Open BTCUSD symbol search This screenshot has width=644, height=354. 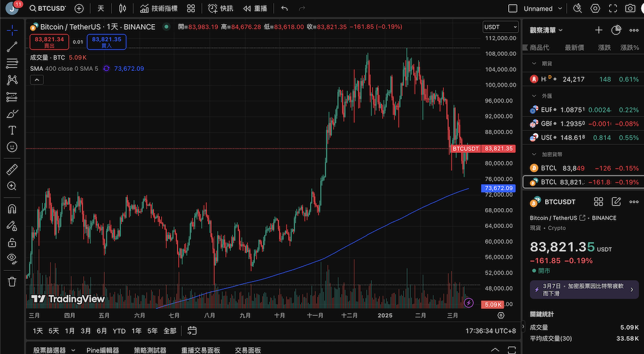click(x=49, y=9)
